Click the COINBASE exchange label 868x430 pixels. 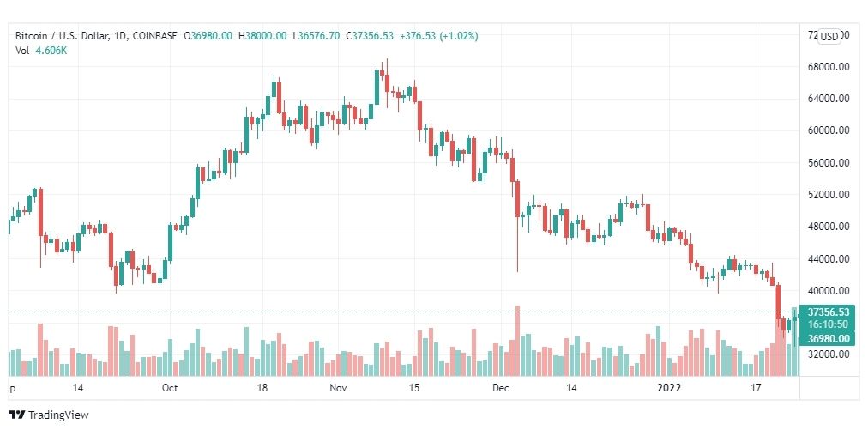tap(155, 36)
